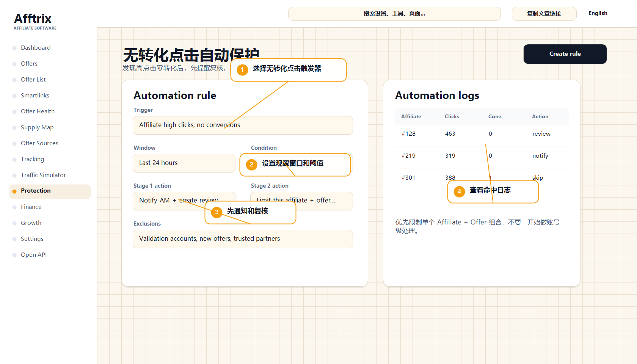Click the review action for #128
The height and width of the screenshot is (364, 637).
[x=541, y=134]
